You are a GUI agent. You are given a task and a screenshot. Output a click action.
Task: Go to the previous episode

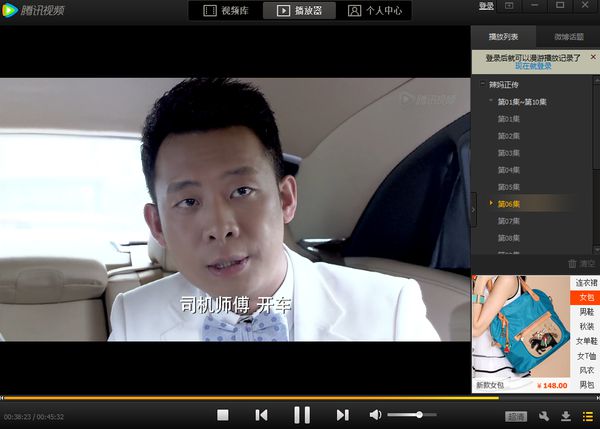coord(262,415)
